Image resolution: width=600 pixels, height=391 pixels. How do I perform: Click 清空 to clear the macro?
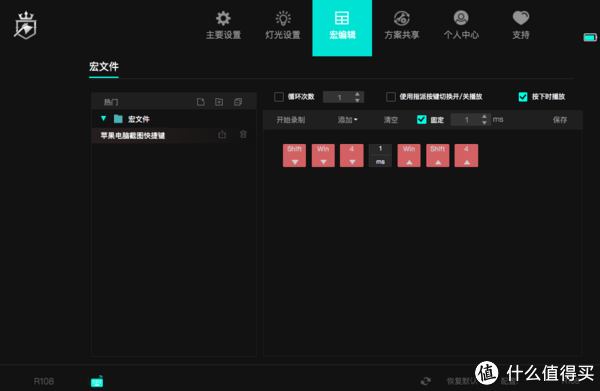click(x=391, y=120)
